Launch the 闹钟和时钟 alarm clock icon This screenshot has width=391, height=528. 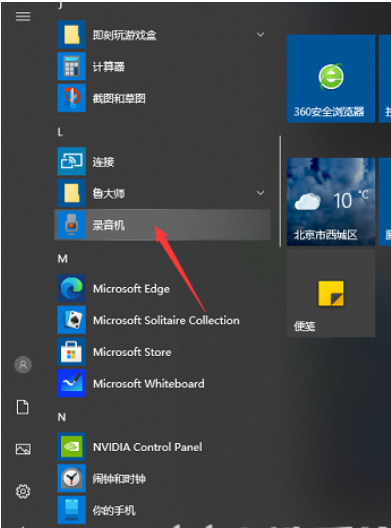point(71,478)
